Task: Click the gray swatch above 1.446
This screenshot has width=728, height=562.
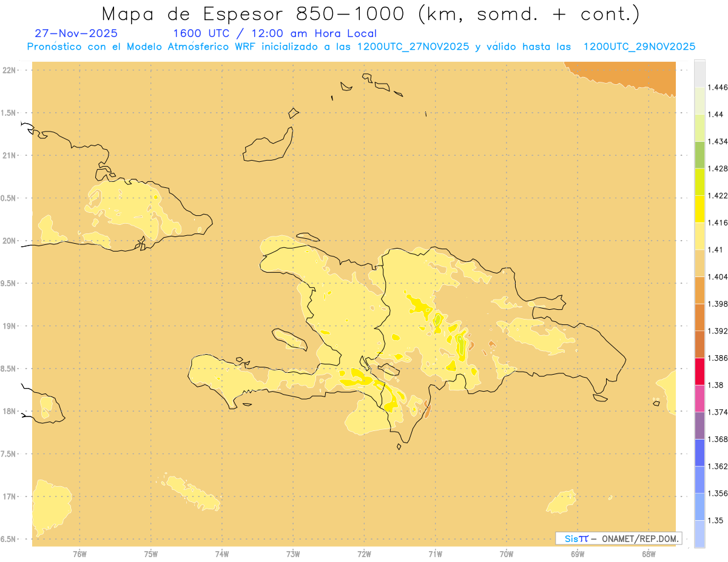Action: [x=699, y=74]
